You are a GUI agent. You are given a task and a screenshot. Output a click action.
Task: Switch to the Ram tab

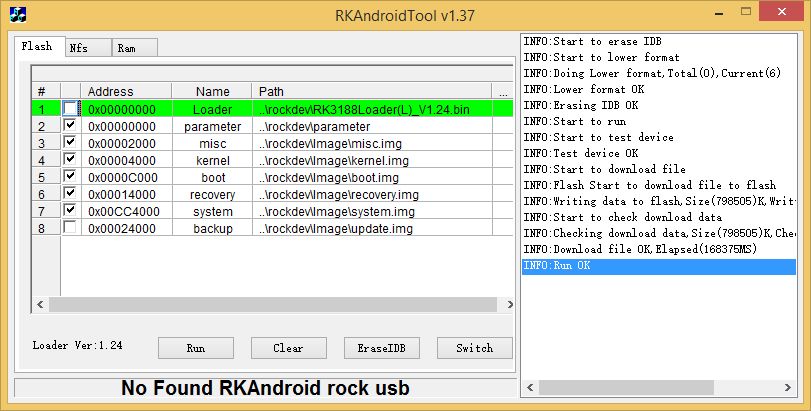click(134, 48)
